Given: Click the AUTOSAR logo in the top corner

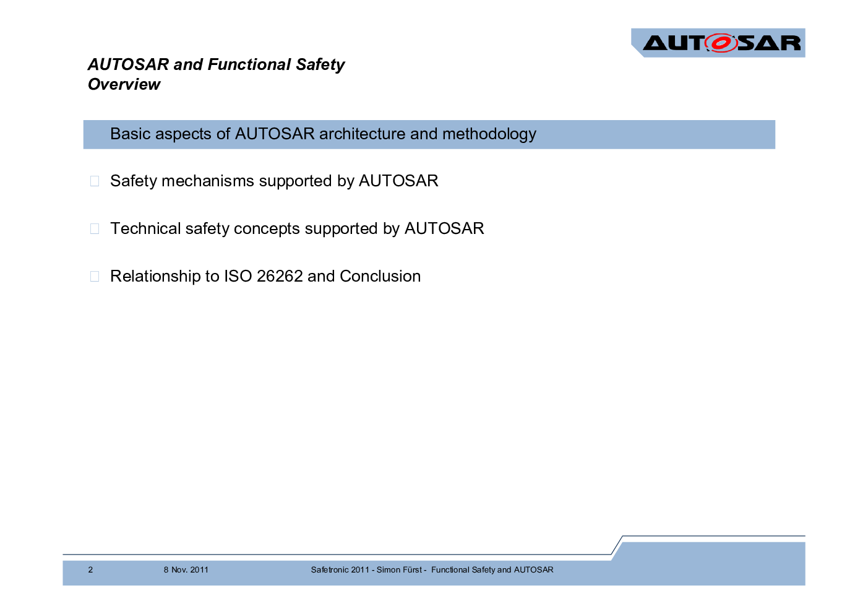Looking at the screenshot, I should coord(718,43).
